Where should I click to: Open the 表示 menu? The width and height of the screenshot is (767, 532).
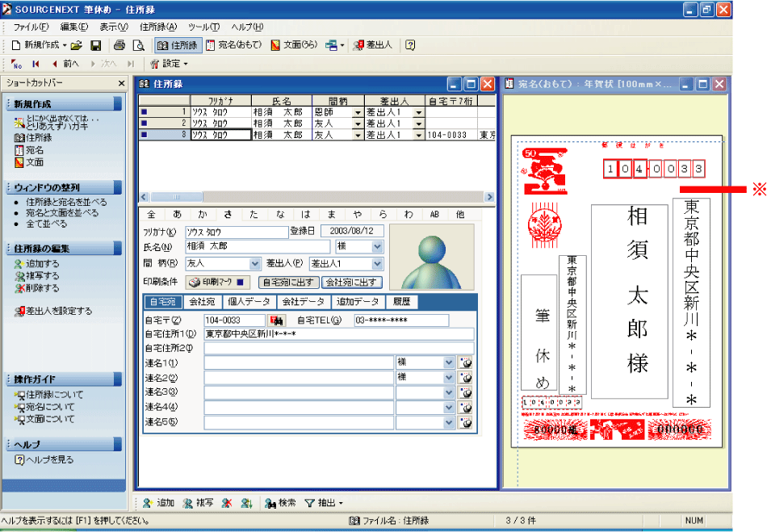pyautogui.click(x=114, y=27)
